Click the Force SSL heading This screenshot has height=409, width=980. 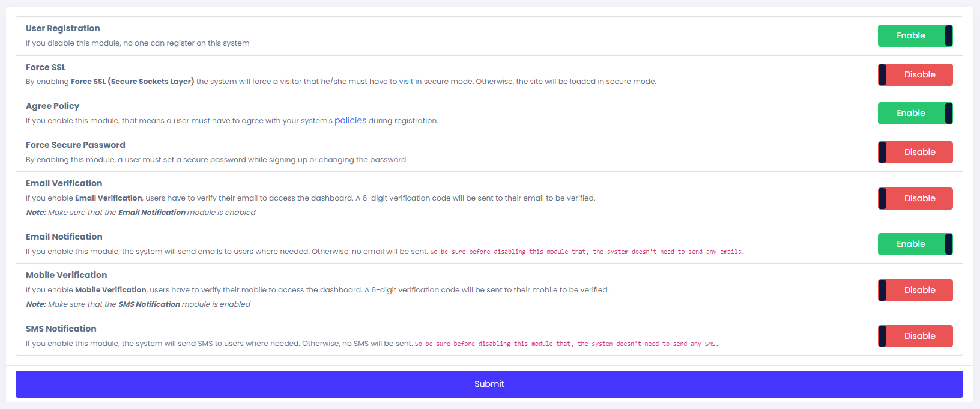point(46,67)
